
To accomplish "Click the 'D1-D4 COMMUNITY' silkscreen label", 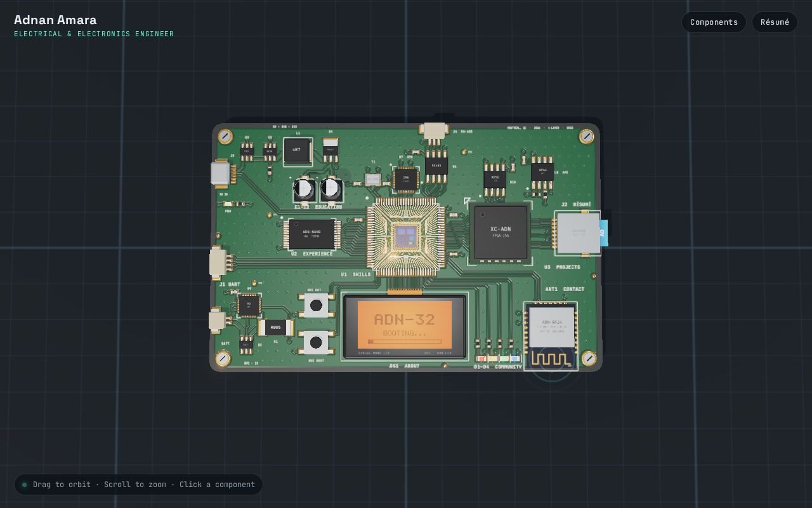I will 497,367.
